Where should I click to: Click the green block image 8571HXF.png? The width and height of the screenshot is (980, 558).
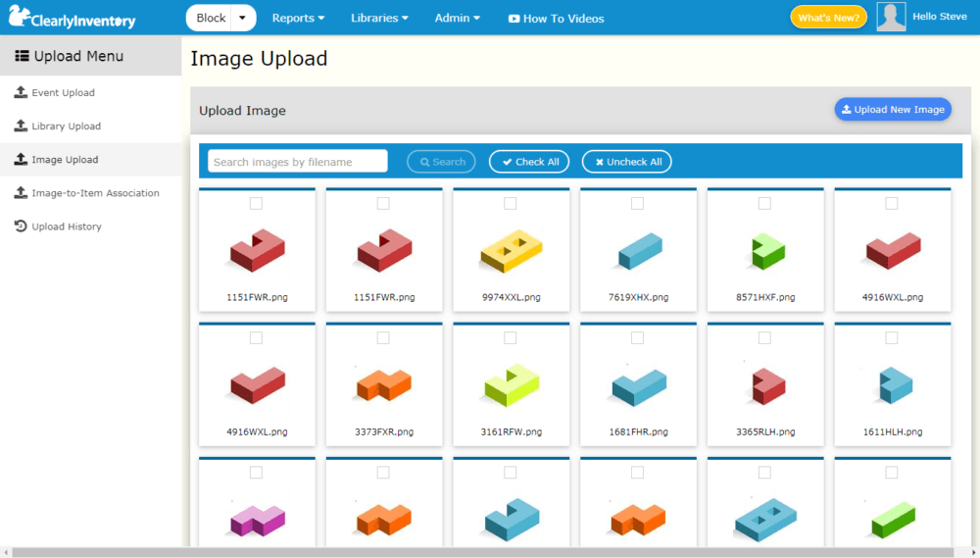coord(767,251)
